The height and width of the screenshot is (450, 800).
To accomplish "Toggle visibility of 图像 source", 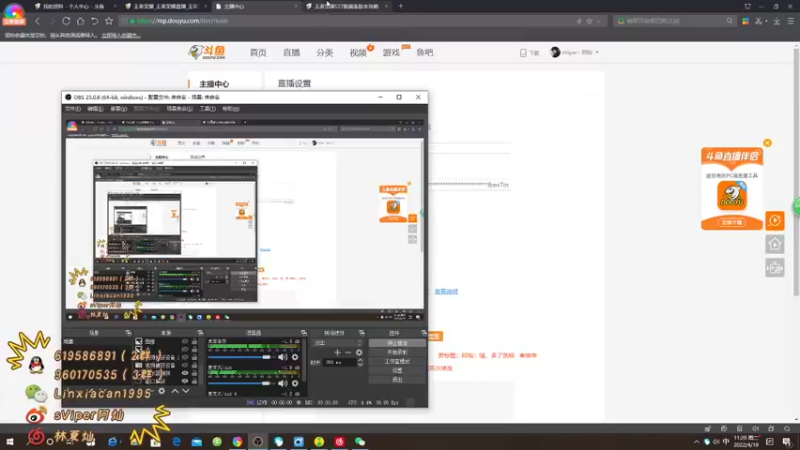I will point(185,342).
